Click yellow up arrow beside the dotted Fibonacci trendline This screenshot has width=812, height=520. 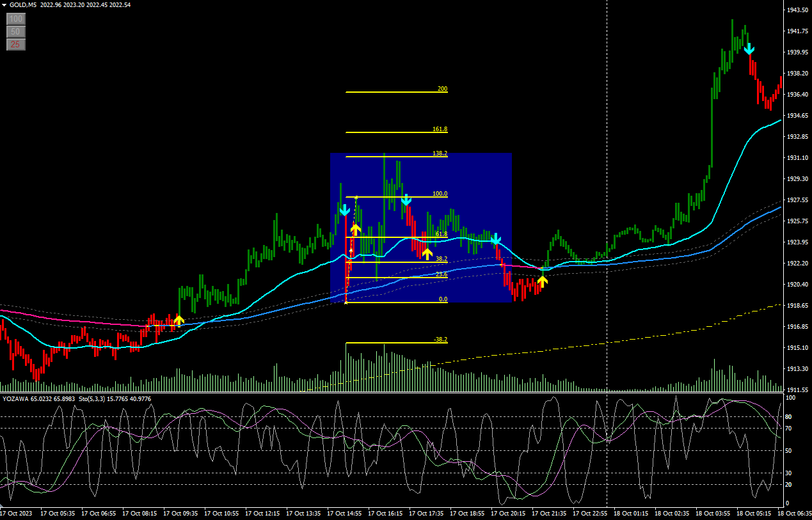(356, 228)
